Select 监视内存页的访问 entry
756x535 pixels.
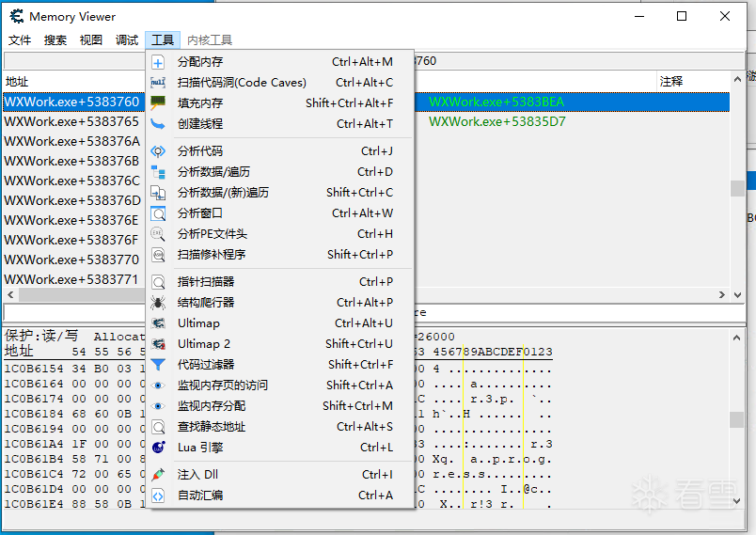point(279,386)
